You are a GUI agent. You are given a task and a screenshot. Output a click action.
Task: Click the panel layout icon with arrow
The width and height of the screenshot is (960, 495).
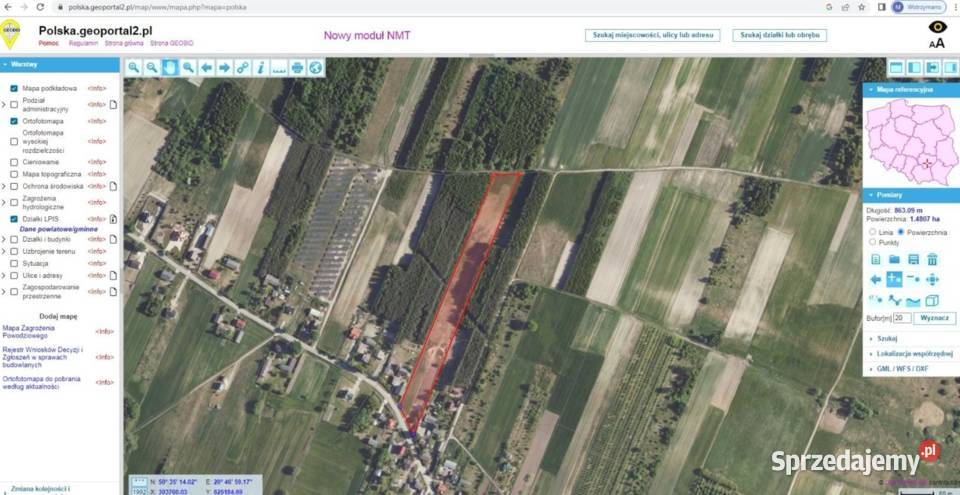932,67
